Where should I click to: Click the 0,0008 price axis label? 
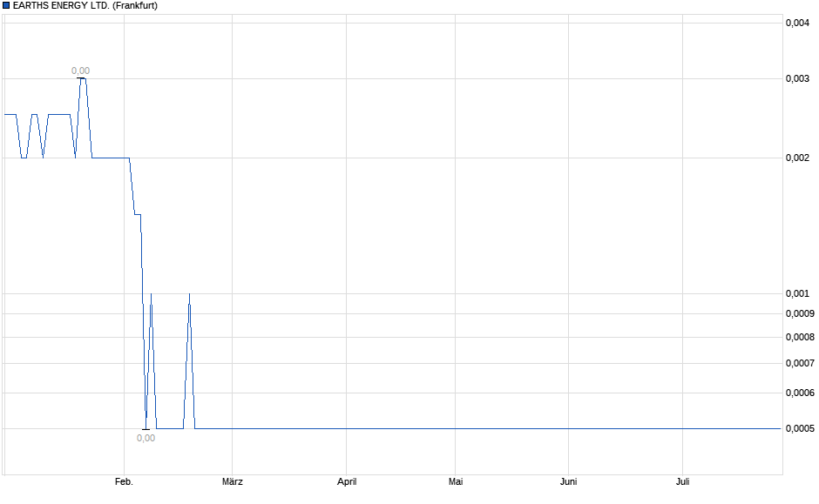[x=800, y=337]
